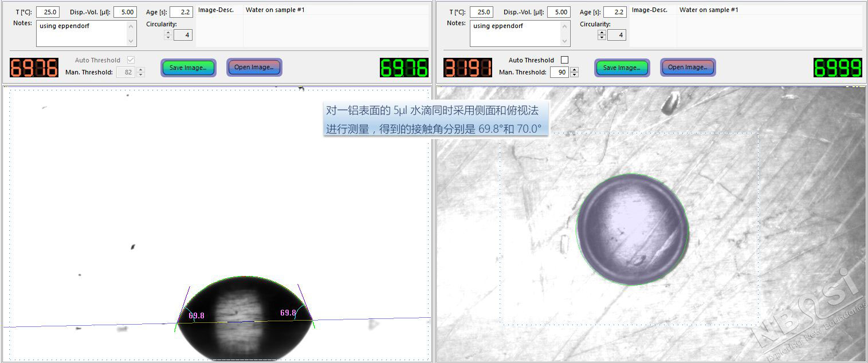Enable Auto Threshold checkbox in right panel
The width and height of the screenshot is (868, 363).
[x=564, y=60]
